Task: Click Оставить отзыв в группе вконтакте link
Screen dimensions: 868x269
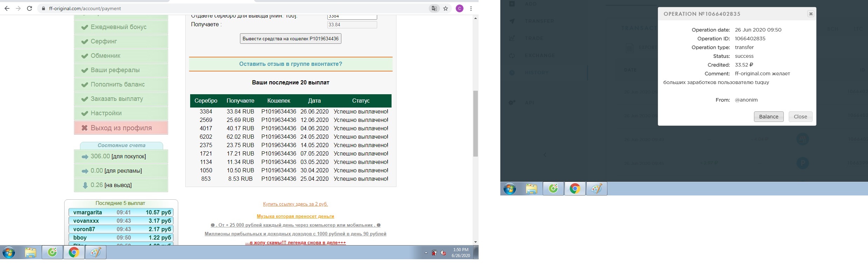Action: [x=291, y=64]
